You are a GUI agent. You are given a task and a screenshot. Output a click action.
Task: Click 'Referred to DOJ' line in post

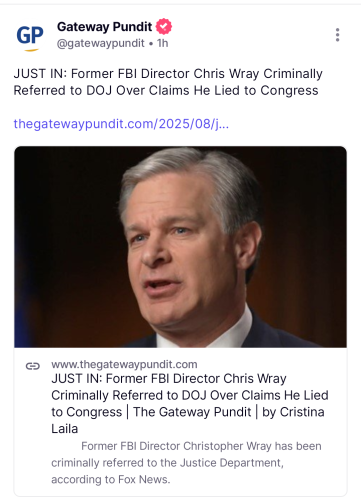[166, 90]
